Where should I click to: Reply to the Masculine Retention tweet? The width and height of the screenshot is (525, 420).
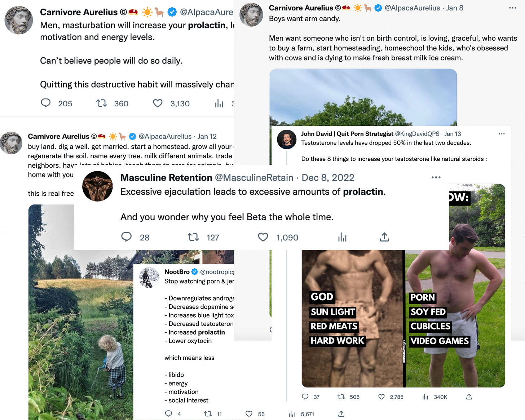click(x=126, y=237)
